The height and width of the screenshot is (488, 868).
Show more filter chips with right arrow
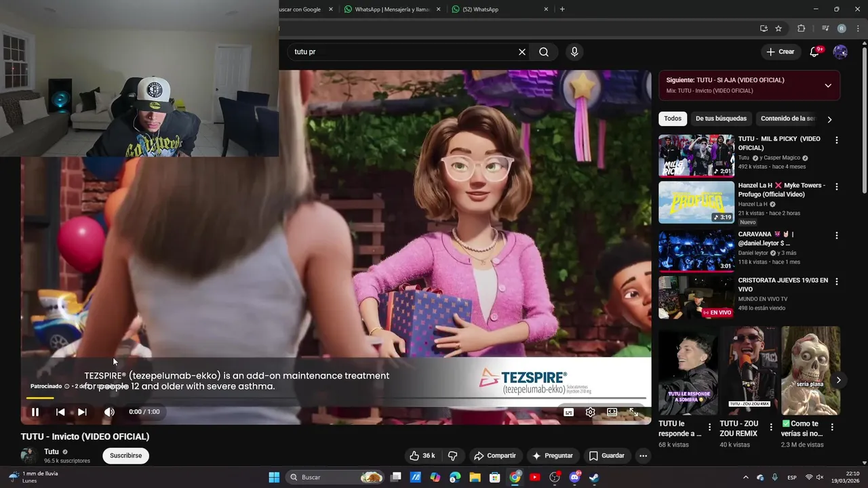[x=829, y=119]
